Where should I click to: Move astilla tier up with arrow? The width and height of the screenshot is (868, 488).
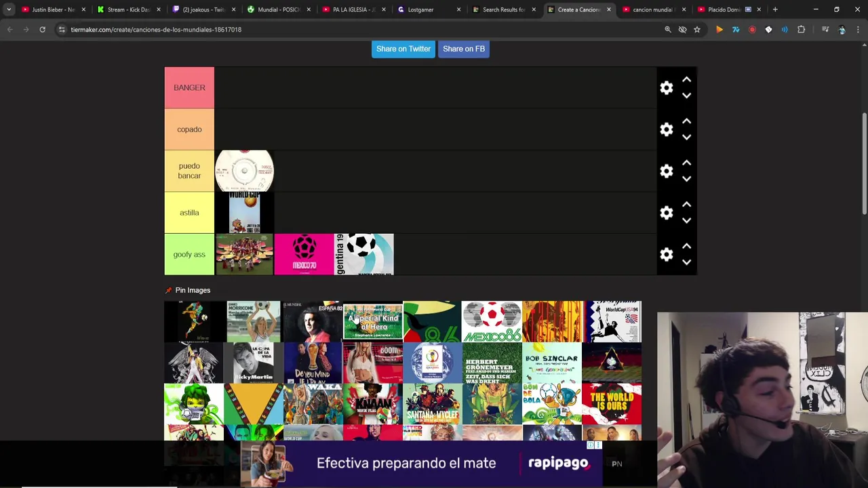[x=686, y=205]
